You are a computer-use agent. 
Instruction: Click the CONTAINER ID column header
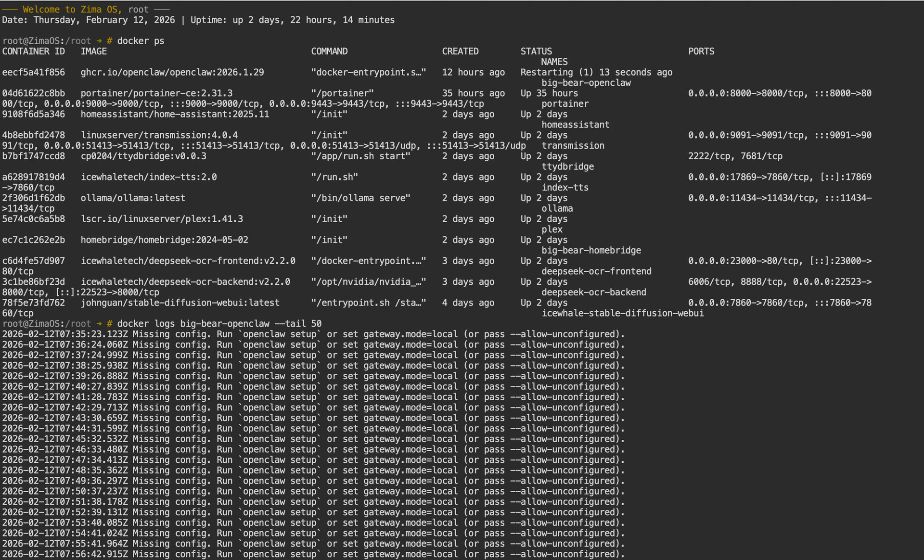pos(33,51)
